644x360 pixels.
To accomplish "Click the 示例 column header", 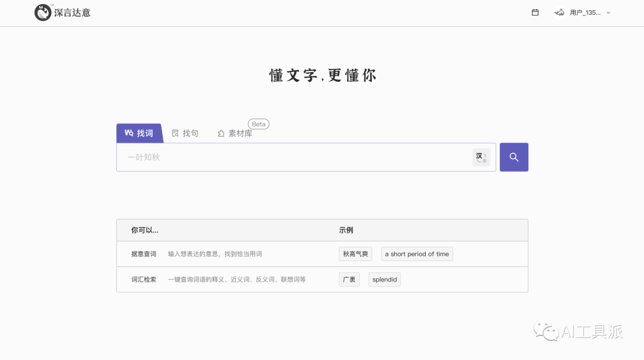I will 346,230.
